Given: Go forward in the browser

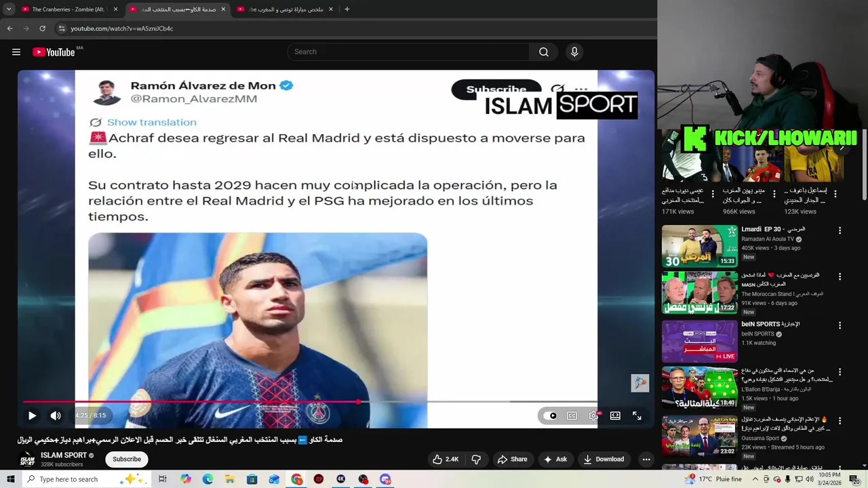Looking at the screenshot, I should point(26,28).
